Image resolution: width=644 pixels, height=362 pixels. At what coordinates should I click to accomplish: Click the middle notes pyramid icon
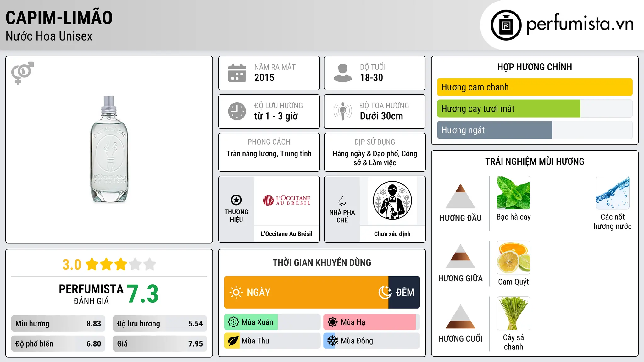click(x=460, y=256)
